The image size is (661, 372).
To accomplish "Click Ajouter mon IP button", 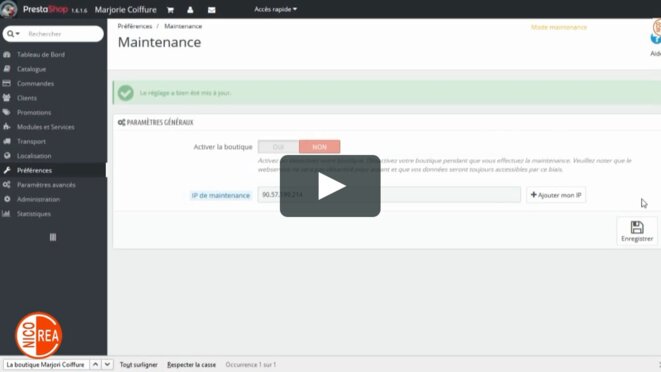I will coord(556,195).
